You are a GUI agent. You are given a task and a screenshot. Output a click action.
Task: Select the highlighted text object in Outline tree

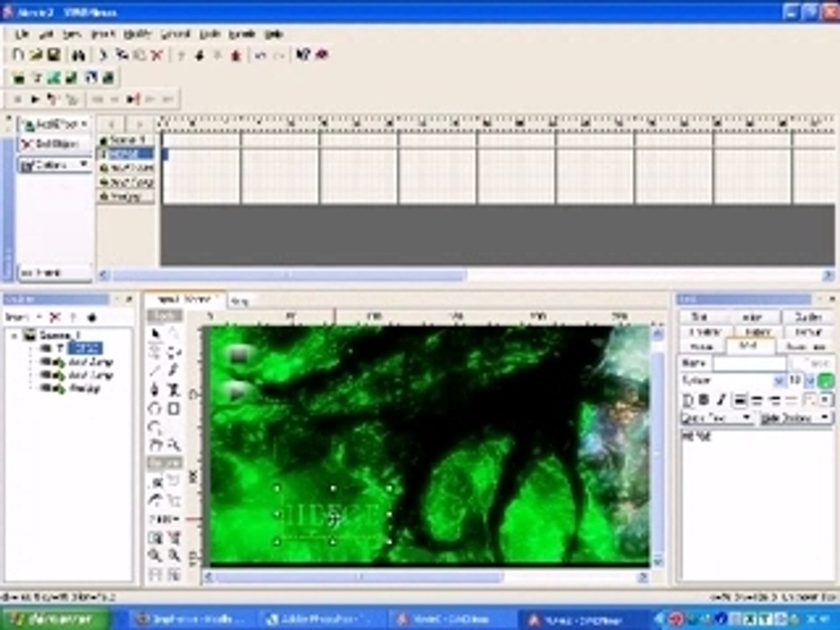click(85, 348)
